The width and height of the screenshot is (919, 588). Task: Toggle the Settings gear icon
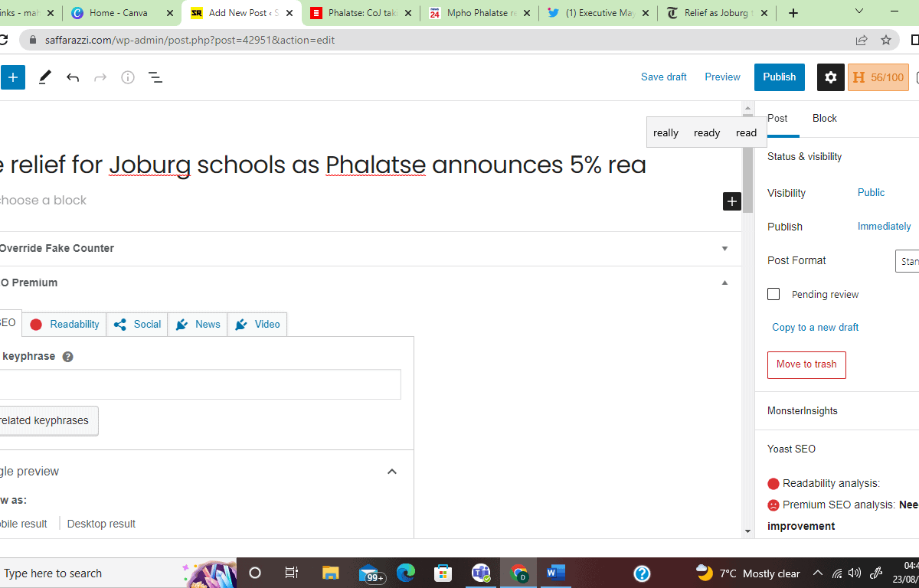click(x=831, y=77)
